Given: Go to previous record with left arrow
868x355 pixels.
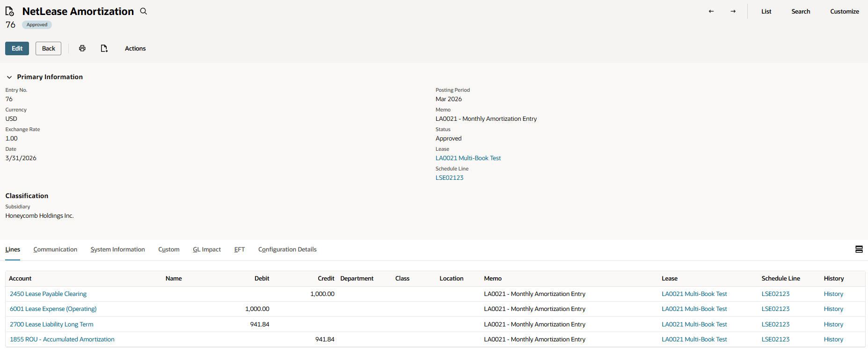Looking at the screenshot, I should click(711, 11).
